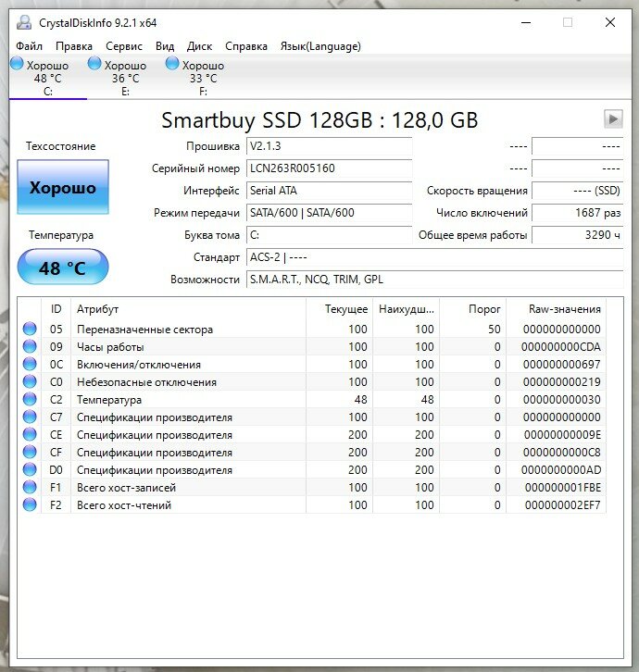Click status orb of attribute 09 row

[x=30, y=347]
